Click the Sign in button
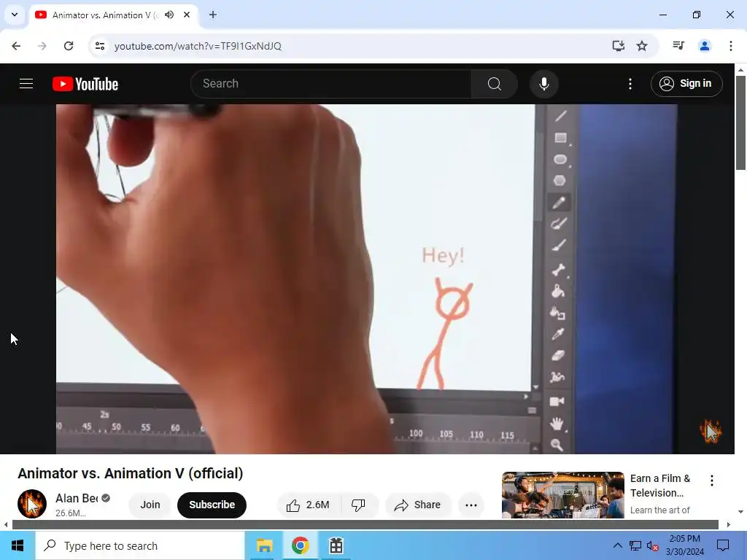Image resolution: width=747 pixels, height=560 pixels. (x=686, y=84)
